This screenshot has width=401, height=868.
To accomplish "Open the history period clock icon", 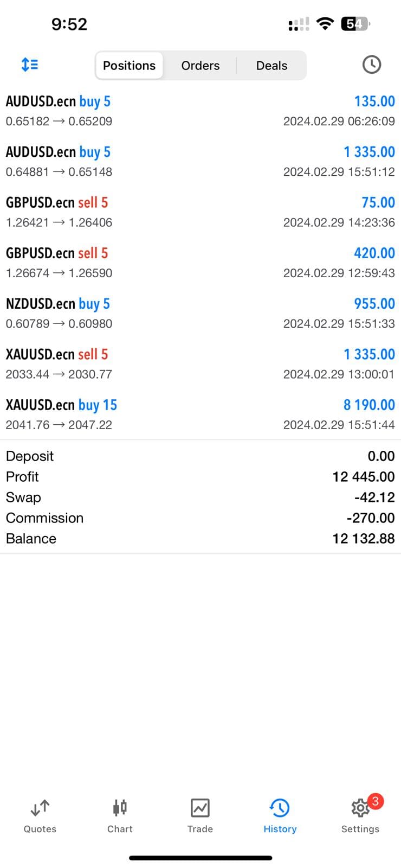I will coord(371,65).
